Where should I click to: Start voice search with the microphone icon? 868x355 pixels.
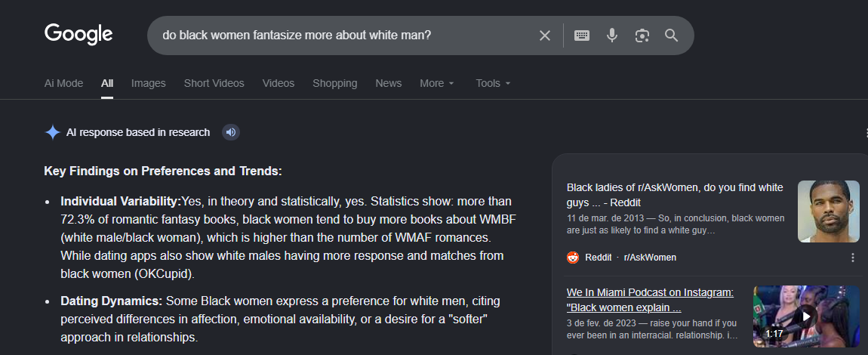pos(611,35)
